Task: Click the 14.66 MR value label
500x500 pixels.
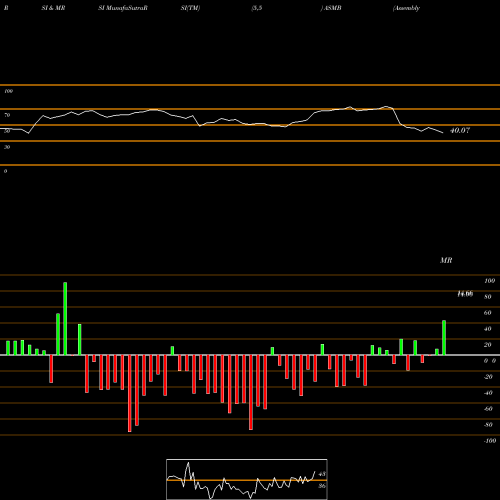Action: (465, 294)
